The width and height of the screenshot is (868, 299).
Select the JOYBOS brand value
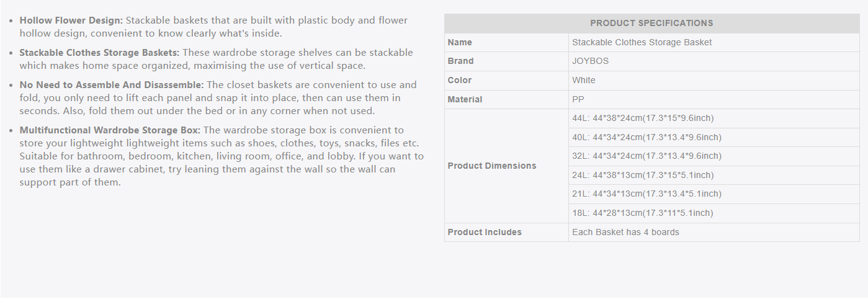coord(591,61)
